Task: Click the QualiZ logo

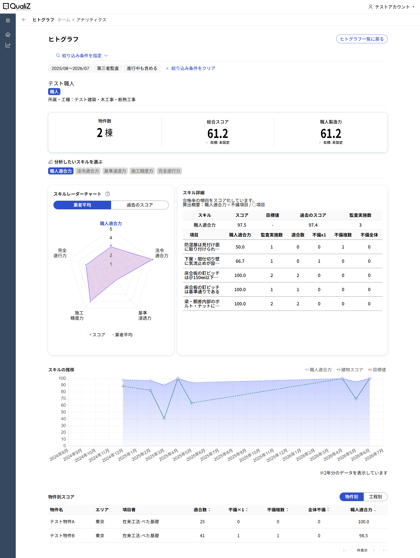Action: [x=17, y=6]
